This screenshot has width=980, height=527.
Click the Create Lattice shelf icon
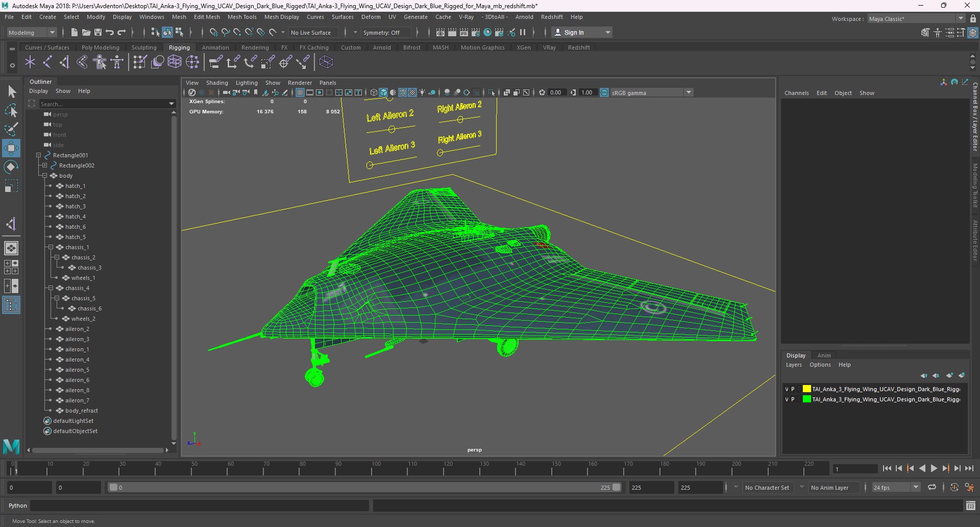pyautogui.click(x=175, y=62)
